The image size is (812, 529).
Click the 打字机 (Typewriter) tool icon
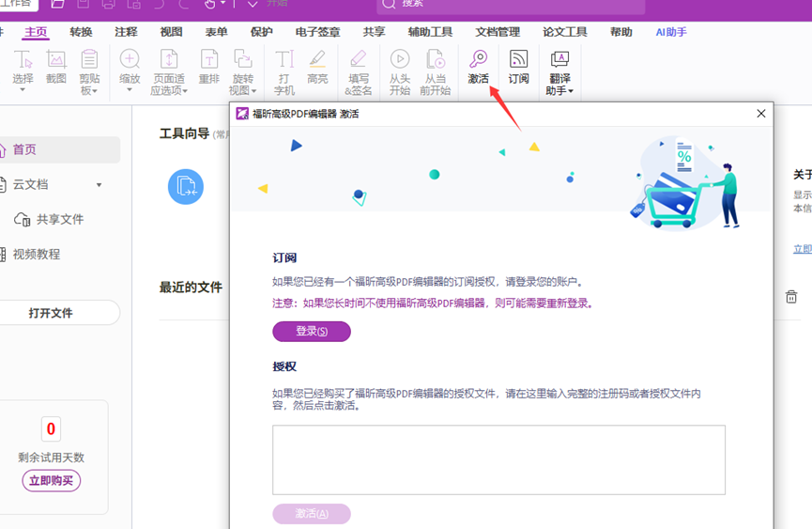click(x=283, y=71)
